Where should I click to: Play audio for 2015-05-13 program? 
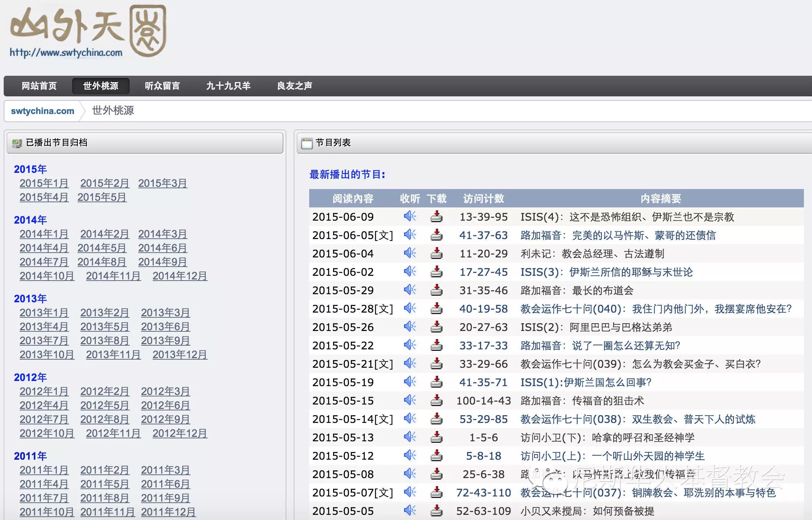pos(410,437)
